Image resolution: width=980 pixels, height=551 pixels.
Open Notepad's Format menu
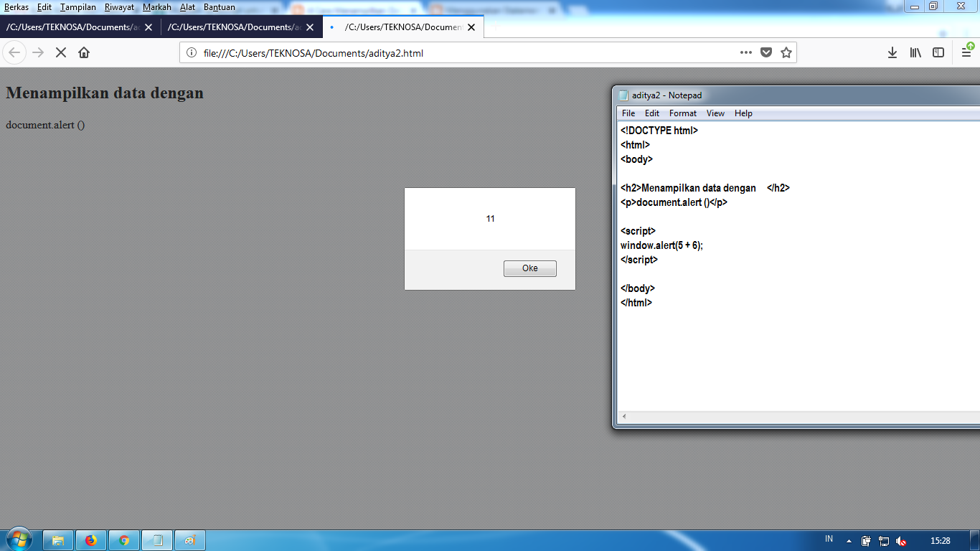[683, 113]
